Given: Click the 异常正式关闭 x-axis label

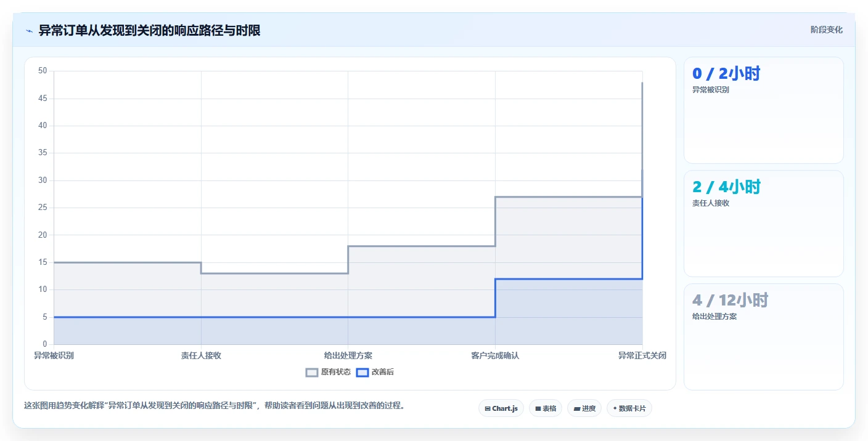Looking at the screenshot, I should (642, 355).
